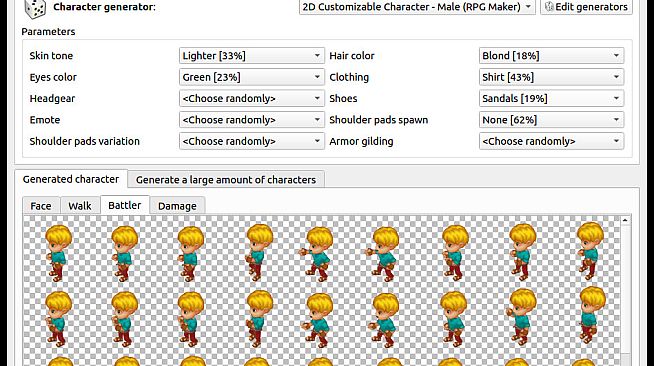Screen dimensions: 654x366
Task: Open the Skin tone dropdown
Action: [252, 55]
